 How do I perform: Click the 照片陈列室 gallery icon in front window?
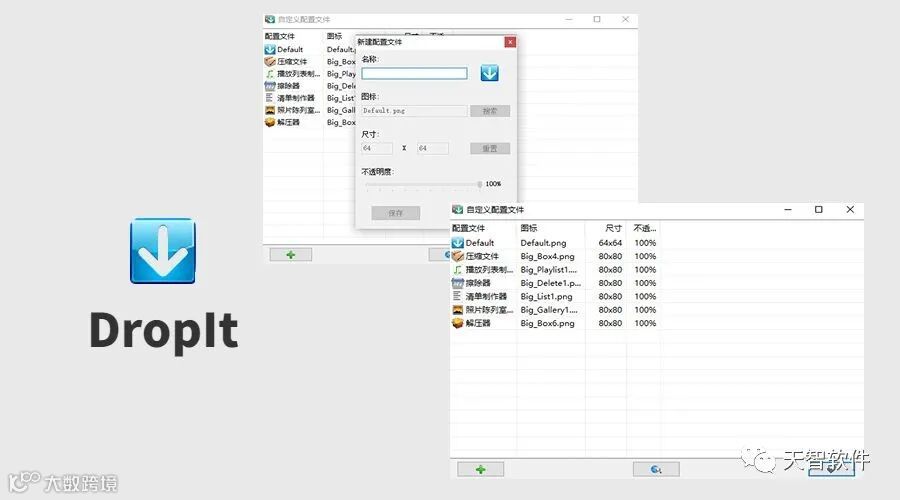click(x=457, y=309)
